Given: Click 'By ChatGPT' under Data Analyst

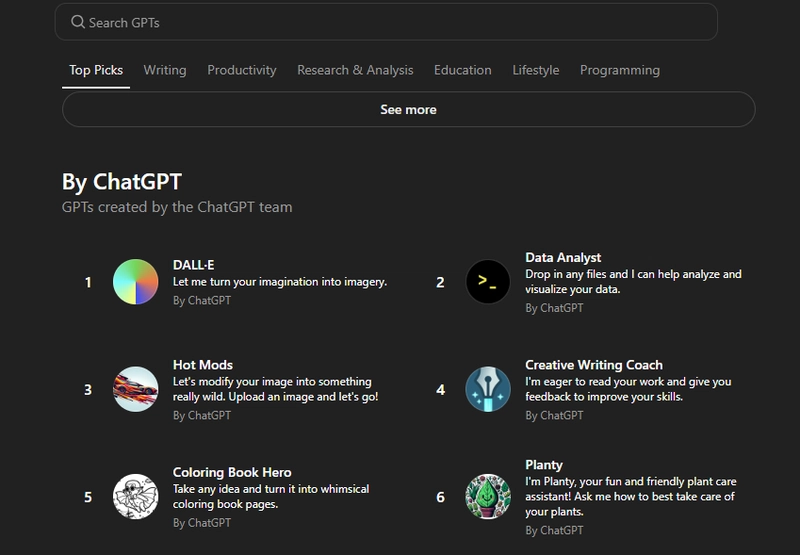Looking at the screenshot, I should (554, 308).
